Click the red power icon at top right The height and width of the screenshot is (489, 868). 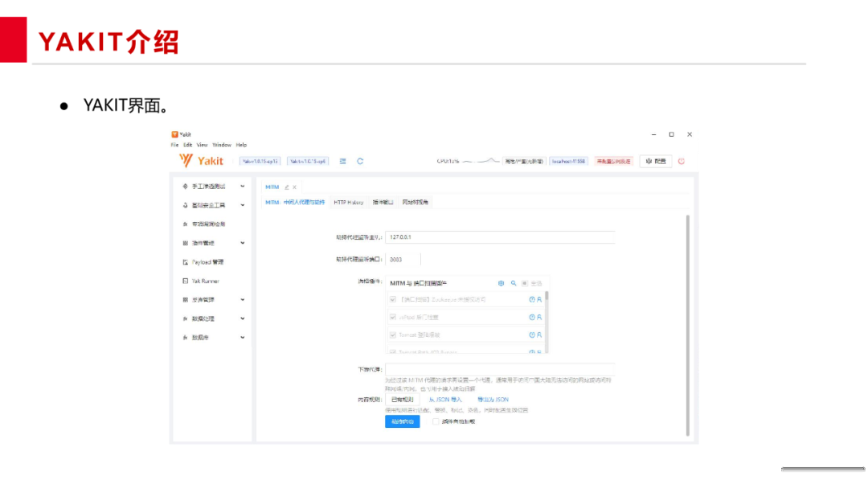682,161
